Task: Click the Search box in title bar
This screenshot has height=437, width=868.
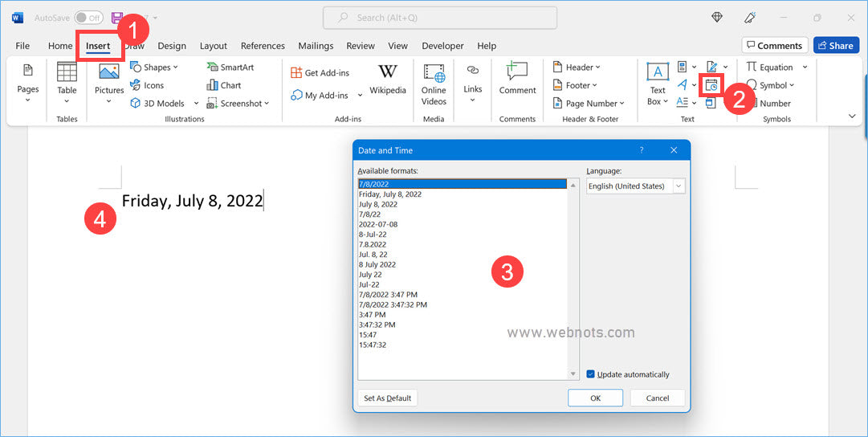Action: [439, 18]
